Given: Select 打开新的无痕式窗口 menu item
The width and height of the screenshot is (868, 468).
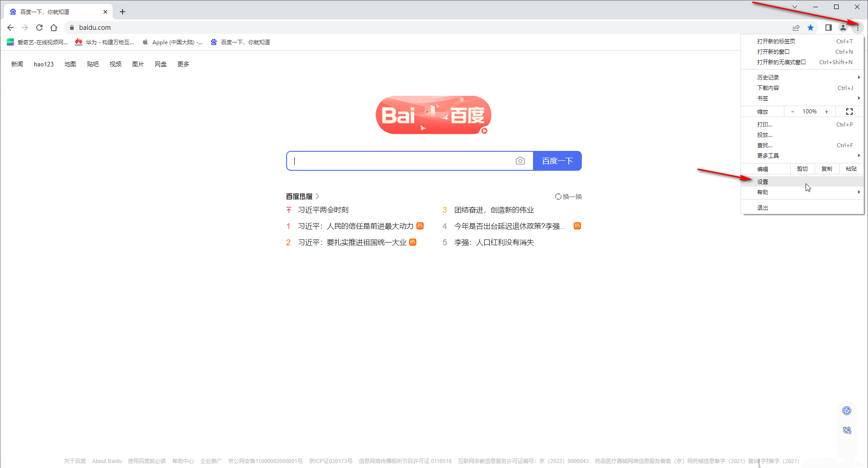Looking at the screenshot, I should click(x=802, y=62).
